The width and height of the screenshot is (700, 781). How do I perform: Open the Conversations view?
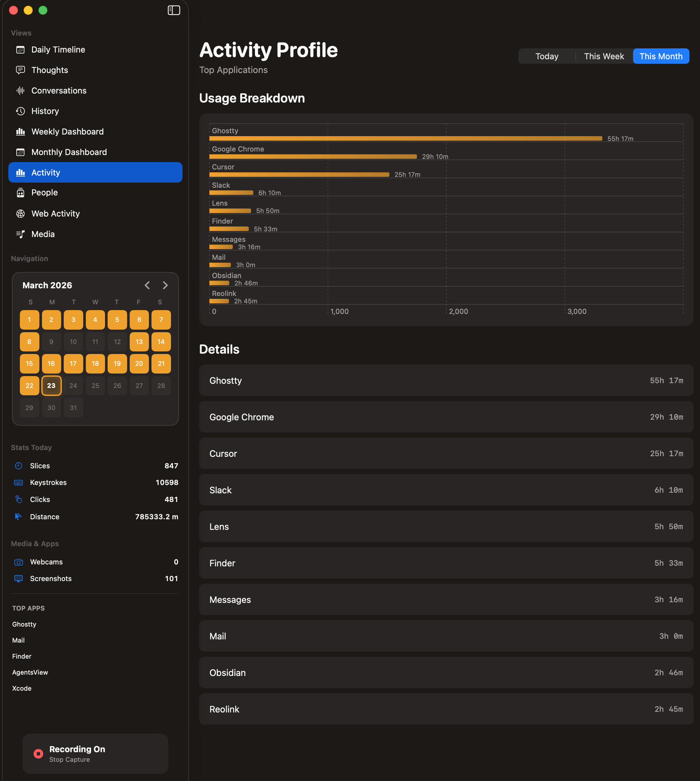(59, 90)
